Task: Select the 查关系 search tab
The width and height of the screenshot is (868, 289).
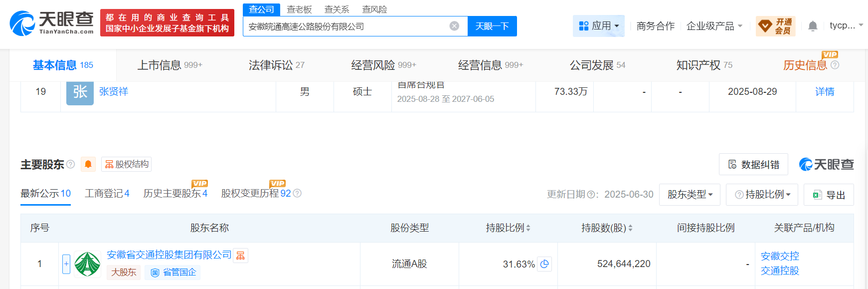Action: click(x=337, y=9)
